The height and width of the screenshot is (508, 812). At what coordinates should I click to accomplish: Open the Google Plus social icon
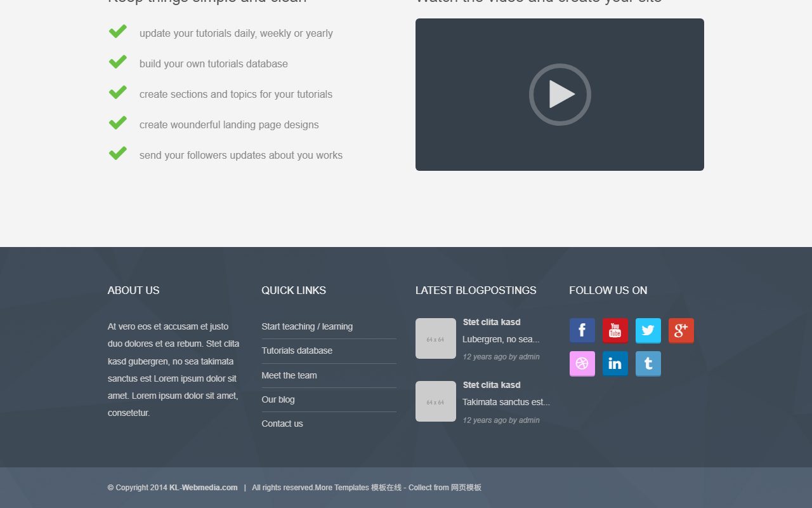click(x=681, y=331)
